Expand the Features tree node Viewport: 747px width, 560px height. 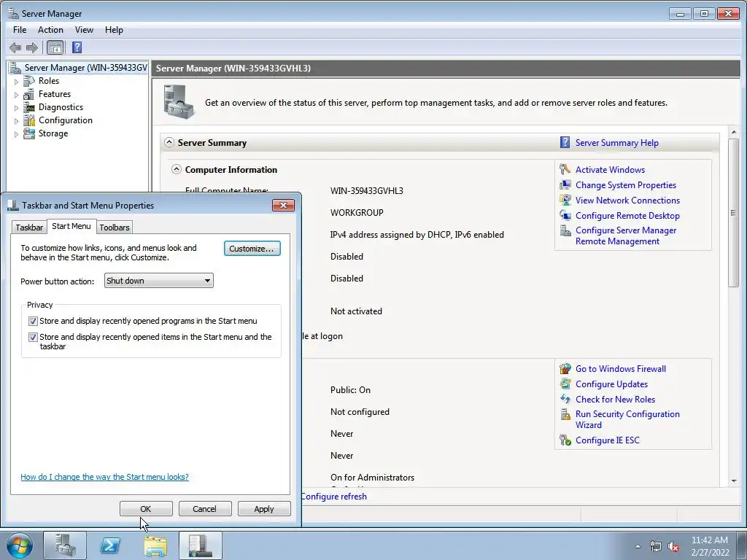(16, 95)
